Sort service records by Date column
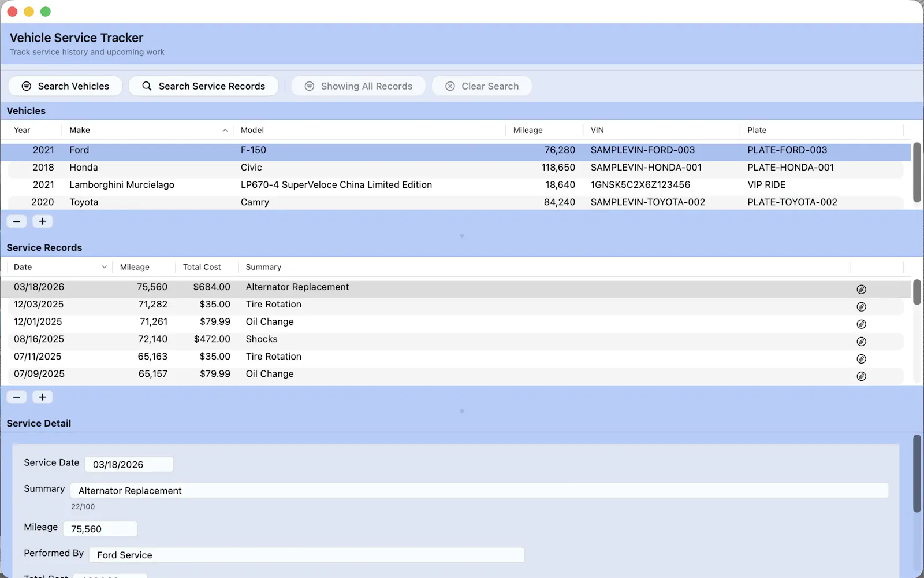 tap(59, 267)
